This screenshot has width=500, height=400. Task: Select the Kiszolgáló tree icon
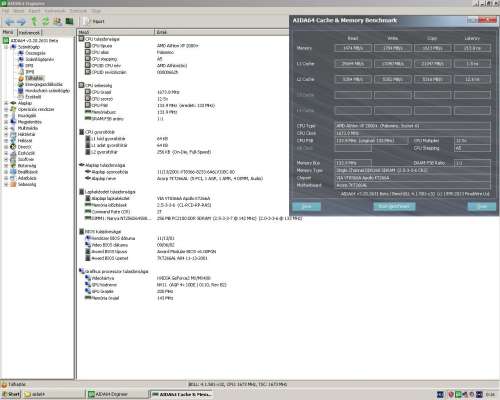[x=13, y=116]
